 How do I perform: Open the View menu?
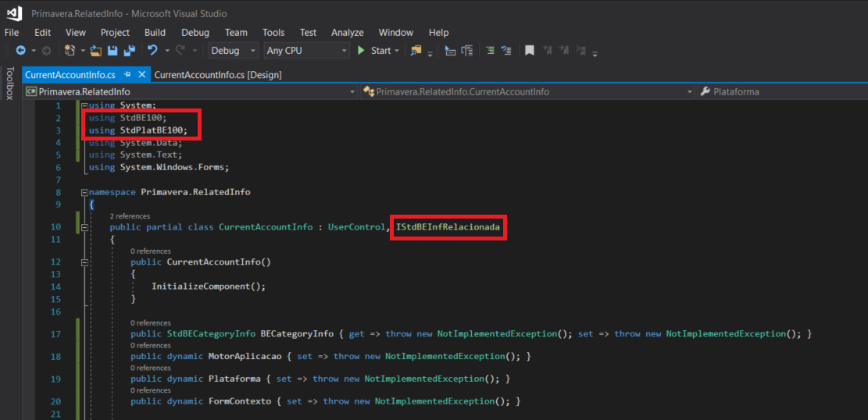(76, 33)
